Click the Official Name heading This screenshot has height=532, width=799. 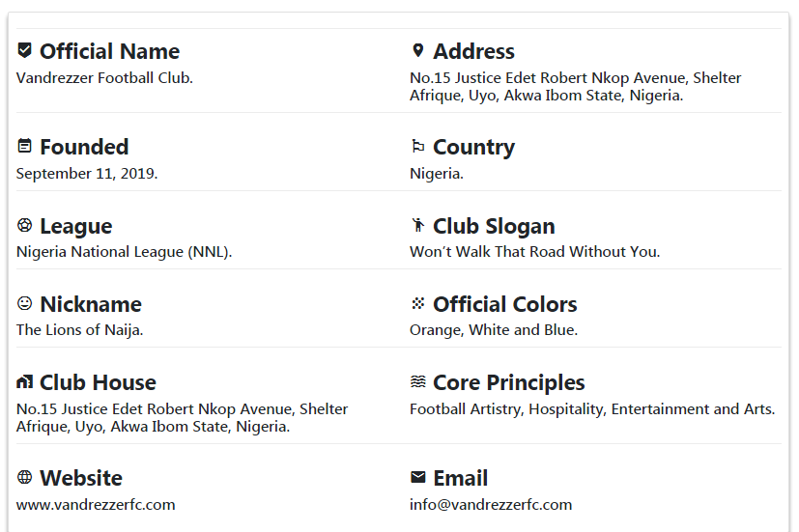pyautogui.click(x=109, y=51)
